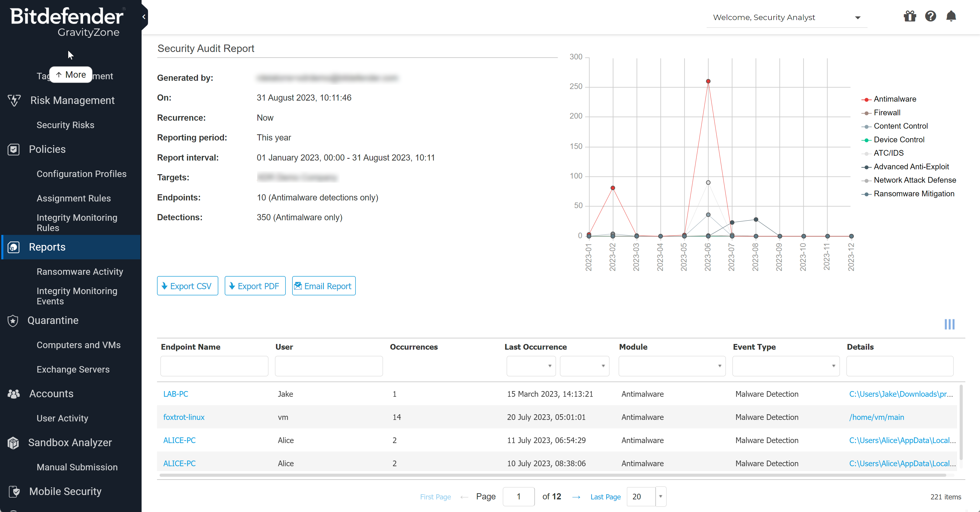
Task: Click the More scroll-up button
Action: tap(71, 75)
